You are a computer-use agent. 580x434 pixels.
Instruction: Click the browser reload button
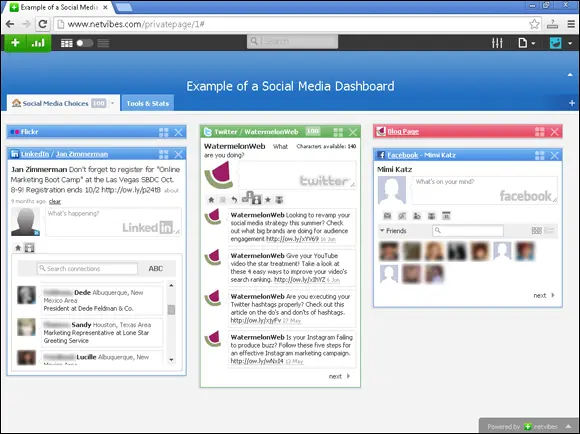coord(43,24)
